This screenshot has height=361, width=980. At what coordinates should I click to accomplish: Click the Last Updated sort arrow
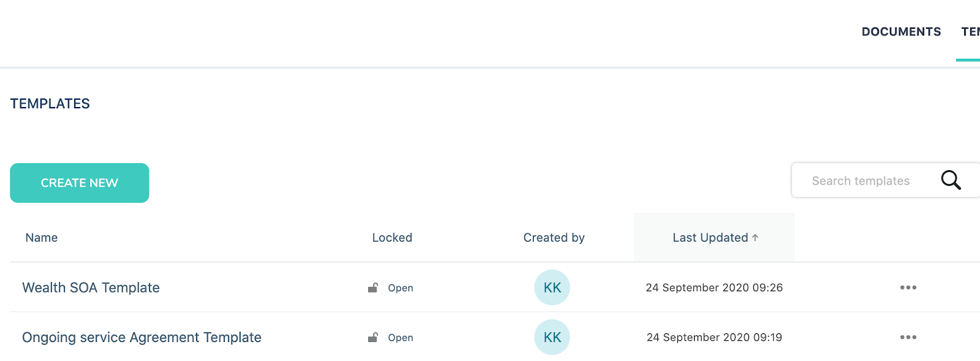click(x=755, y=237)
